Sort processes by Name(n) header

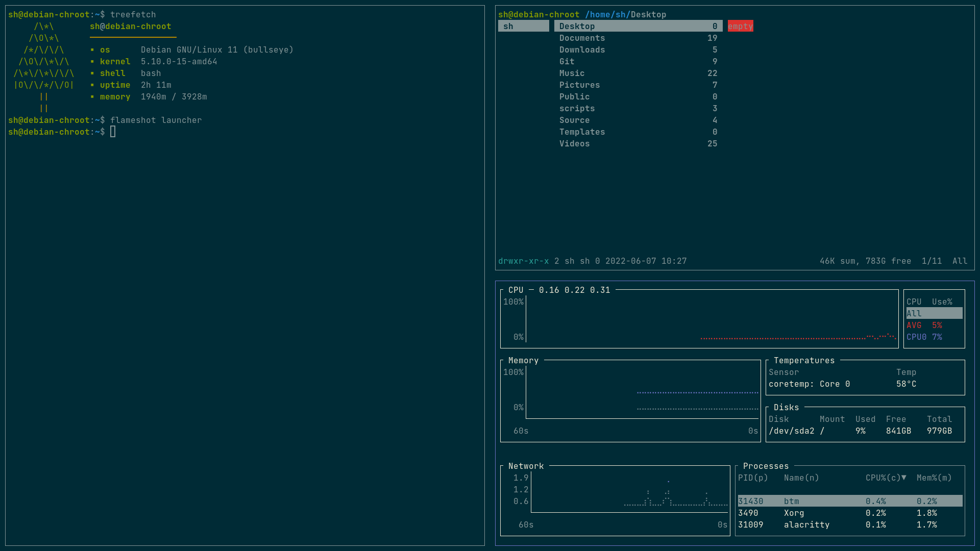point(801,478)
